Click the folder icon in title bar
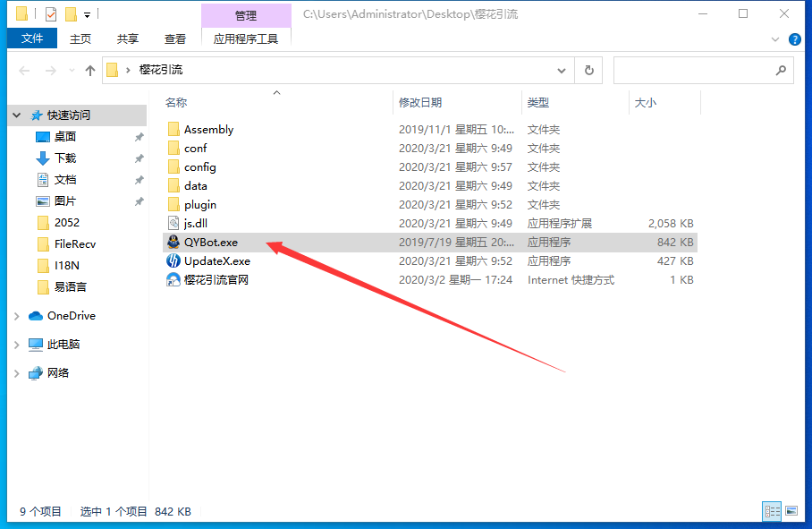 pos(21,14)
